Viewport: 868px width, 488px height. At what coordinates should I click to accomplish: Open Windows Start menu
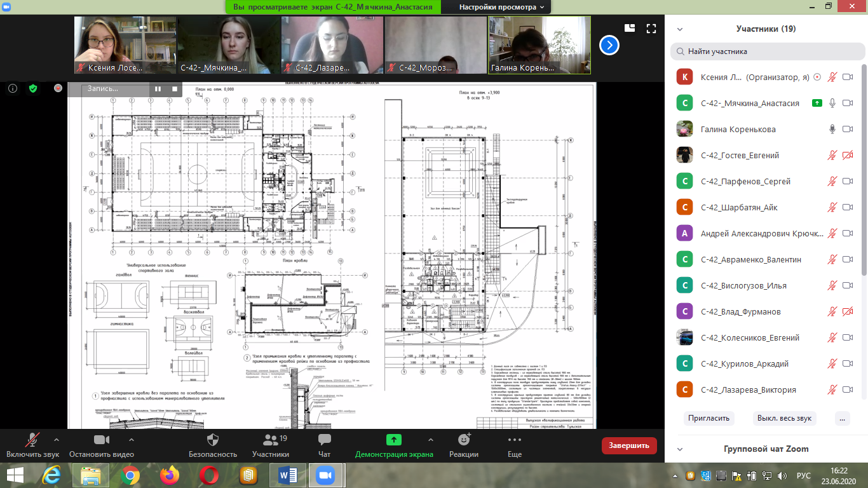(15, 475)
